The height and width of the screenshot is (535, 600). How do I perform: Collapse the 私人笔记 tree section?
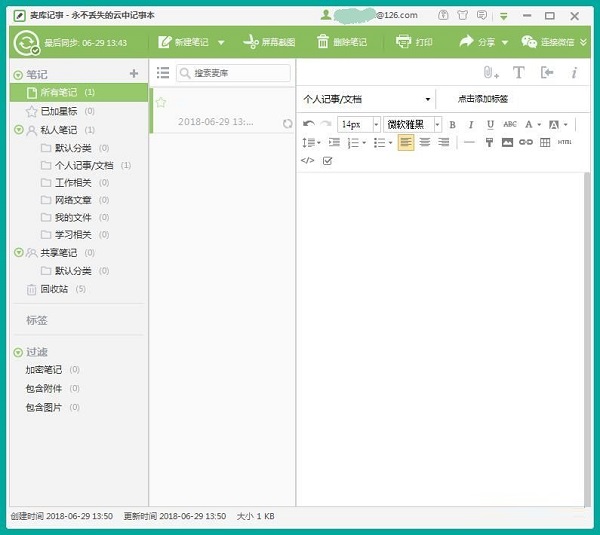coord(19,130)
